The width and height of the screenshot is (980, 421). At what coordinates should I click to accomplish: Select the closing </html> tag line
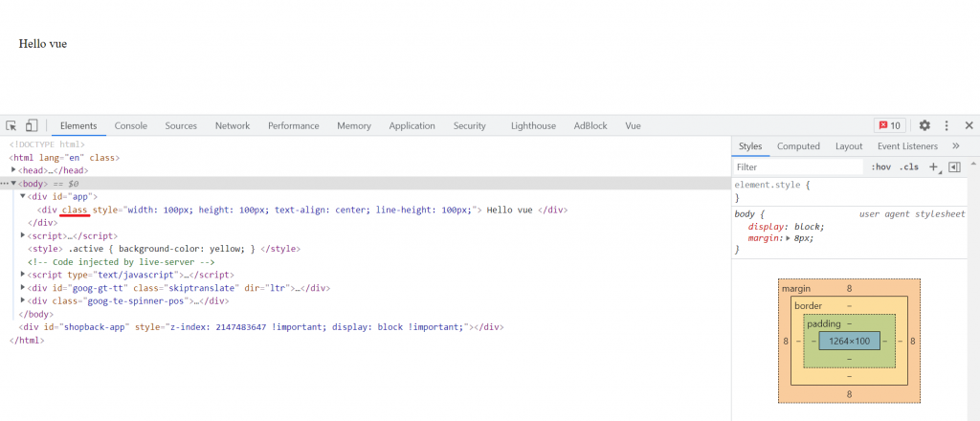point(27,341)
